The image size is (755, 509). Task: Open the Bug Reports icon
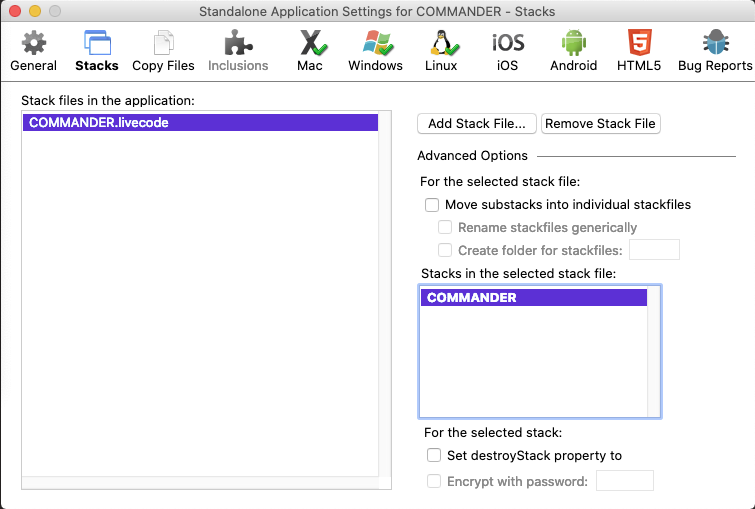[x=714, y=44]
